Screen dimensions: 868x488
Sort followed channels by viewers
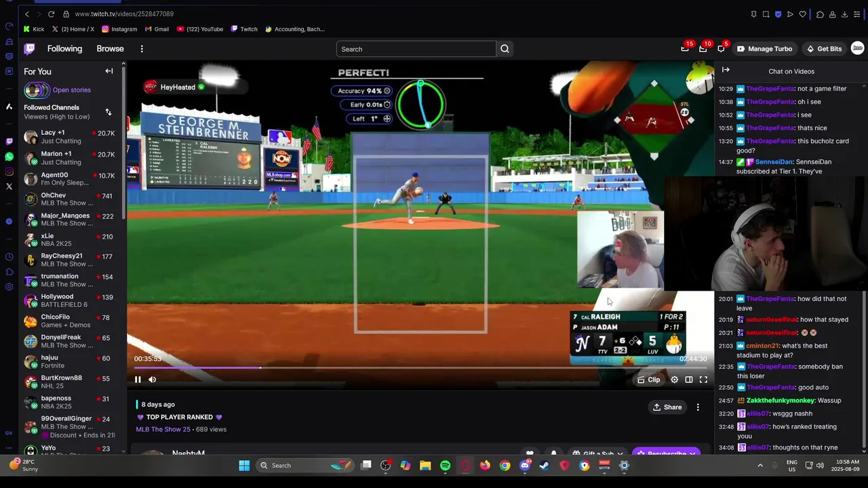(x=108, y=112)
